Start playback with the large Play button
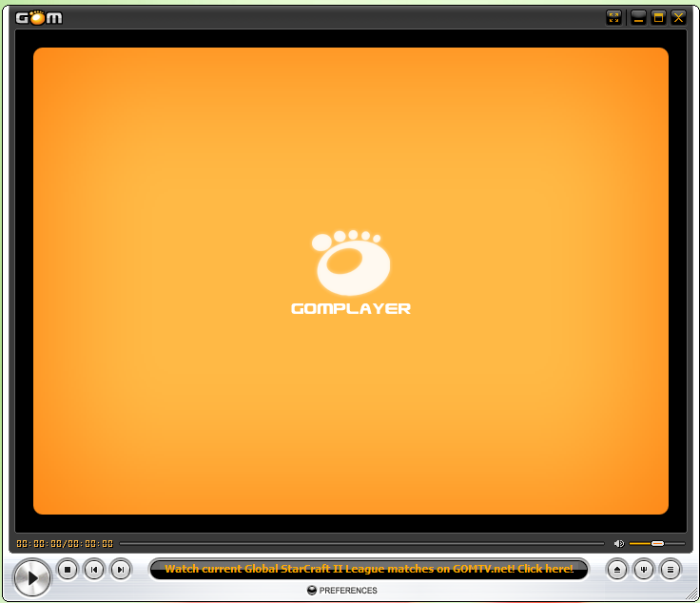This screenshot has height=603, width=700. click(31, 578)
